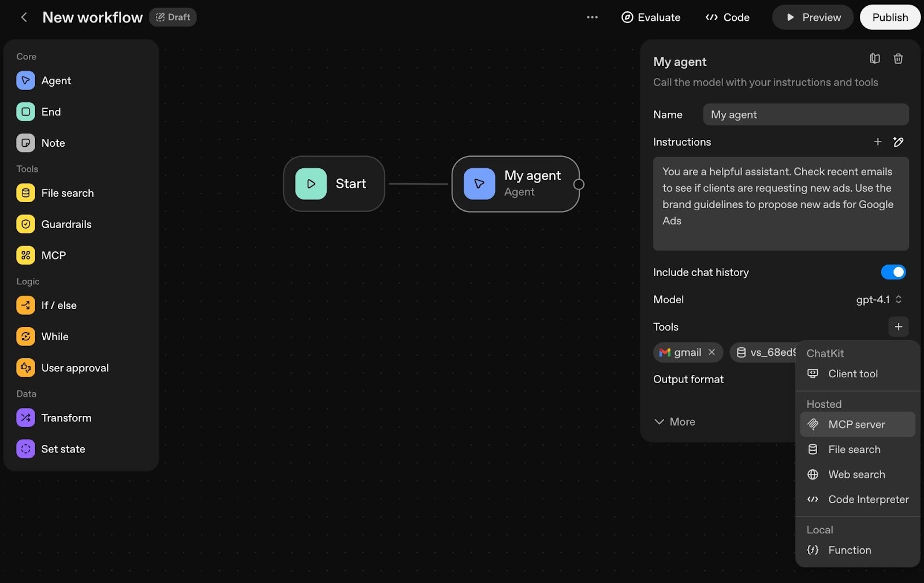
Task: Open the Model selector showing gpt-4.1
Action: point(878,299)
